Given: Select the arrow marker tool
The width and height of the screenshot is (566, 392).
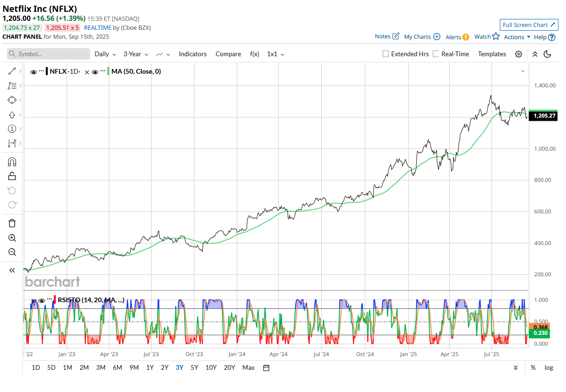Looking at the screenshot, I should [12, 115].
